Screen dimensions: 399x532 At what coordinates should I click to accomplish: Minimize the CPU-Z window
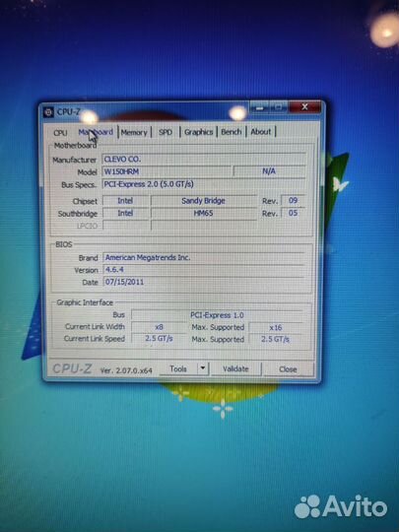pos(260,107)
